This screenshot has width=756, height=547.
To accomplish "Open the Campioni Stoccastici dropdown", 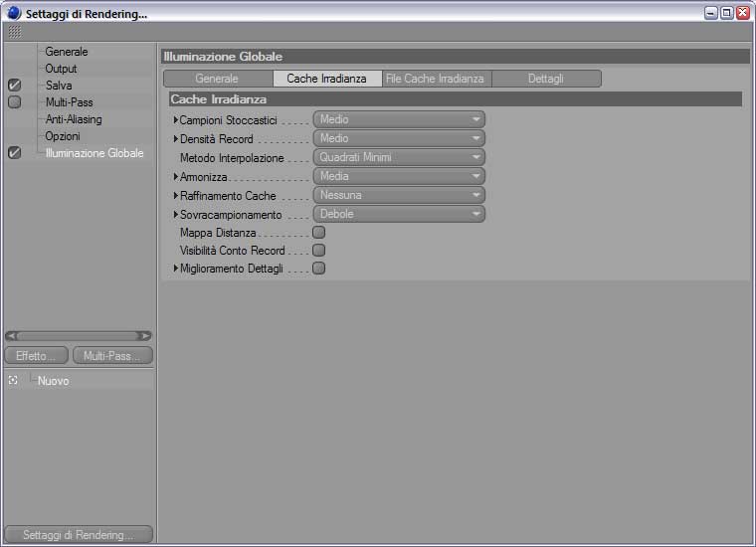I will click(x=399, y=119).
